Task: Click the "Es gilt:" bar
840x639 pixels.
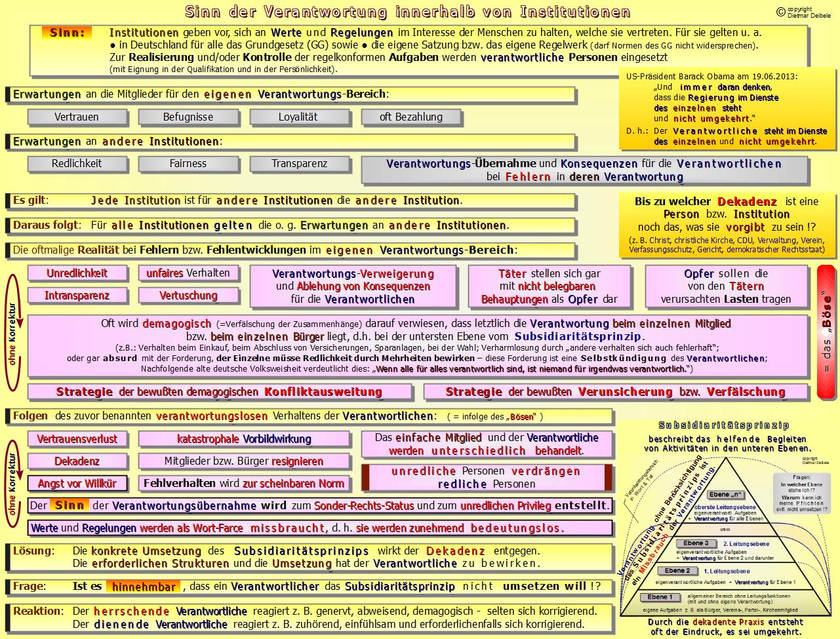Action: pyautogui.click(x=290, y=201)
